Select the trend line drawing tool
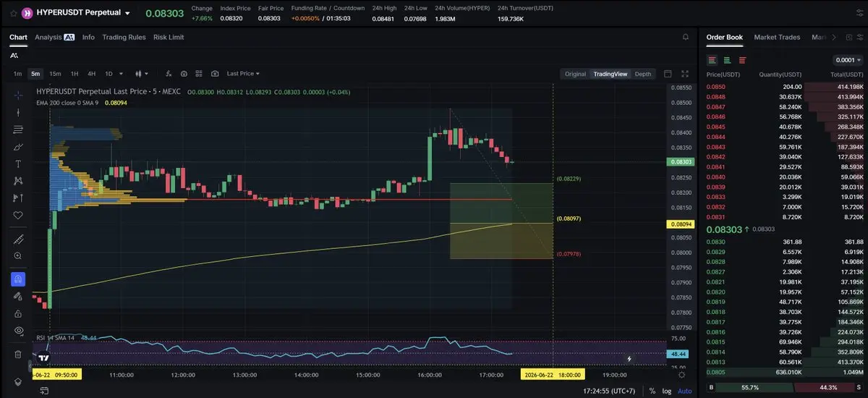Image resolution: width=868 pixels, height=398 pixels. tap(18, 112)
